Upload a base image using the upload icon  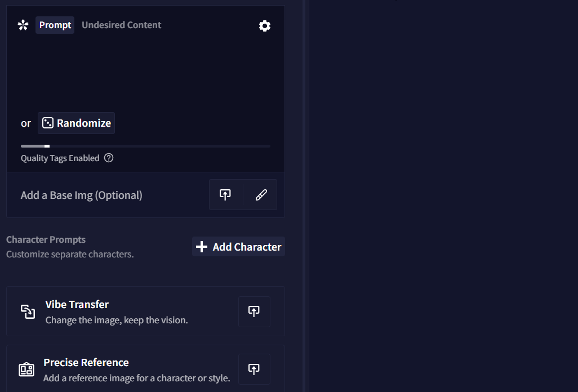click(225, 195)
